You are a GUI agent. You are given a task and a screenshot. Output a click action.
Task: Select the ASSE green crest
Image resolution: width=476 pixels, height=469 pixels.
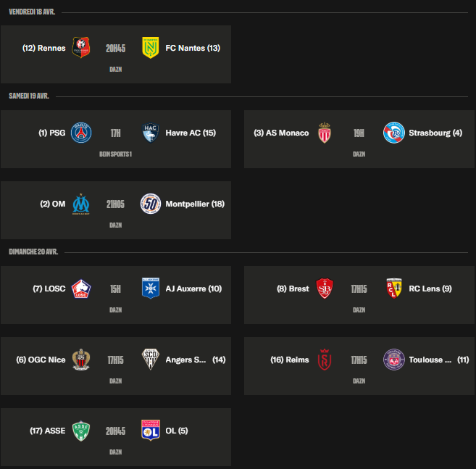[81, 431]
